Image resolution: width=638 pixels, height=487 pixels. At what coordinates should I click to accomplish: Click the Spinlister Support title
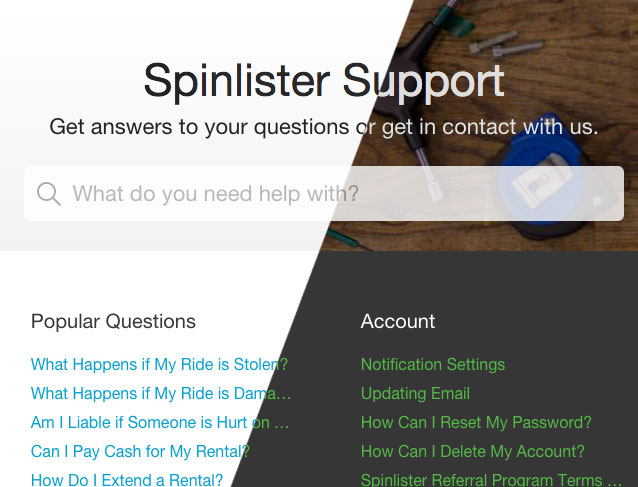(324, 81)
